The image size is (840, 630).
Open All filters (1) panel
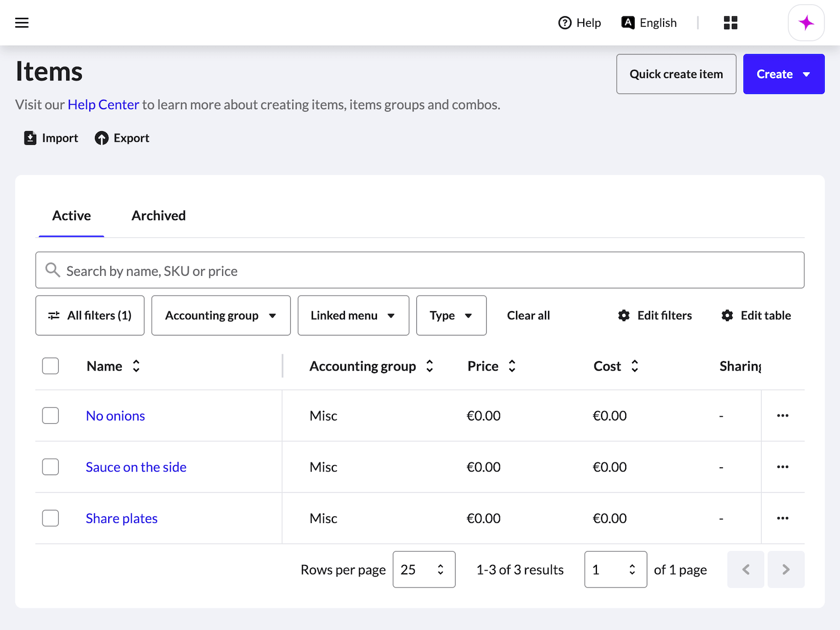click(x=90, y=316)
